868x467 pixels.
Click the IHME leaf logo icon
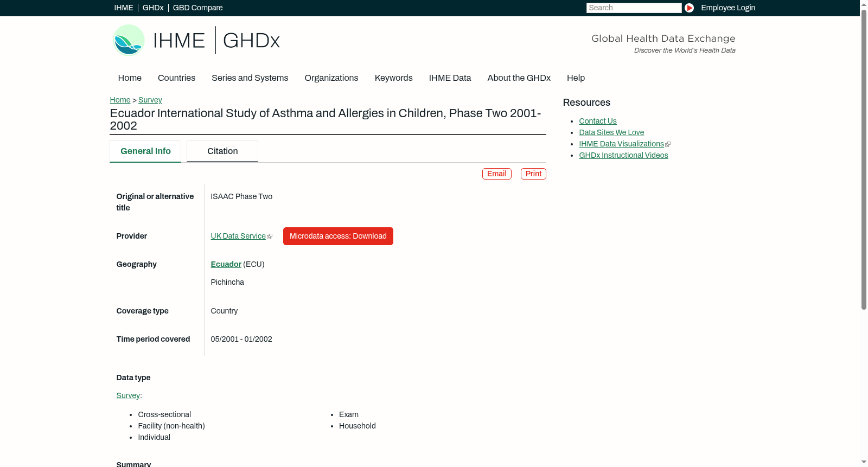129,40
